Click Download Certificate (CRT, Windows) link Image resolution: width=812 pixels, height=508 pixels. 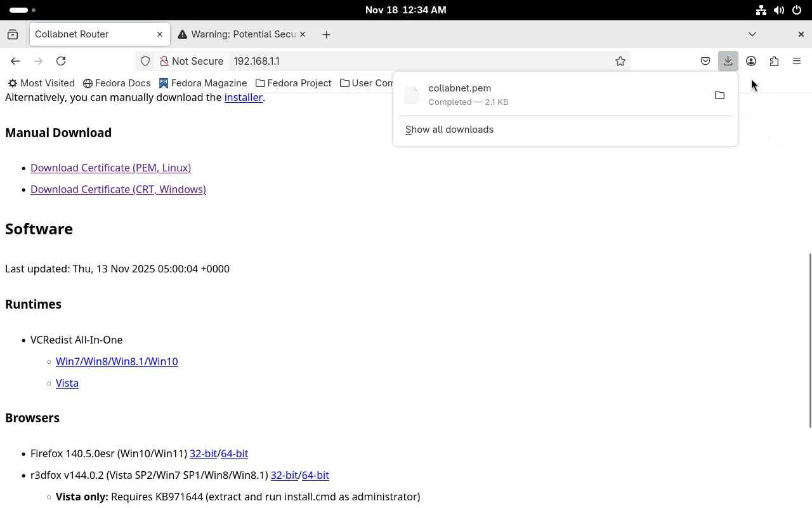118,189
